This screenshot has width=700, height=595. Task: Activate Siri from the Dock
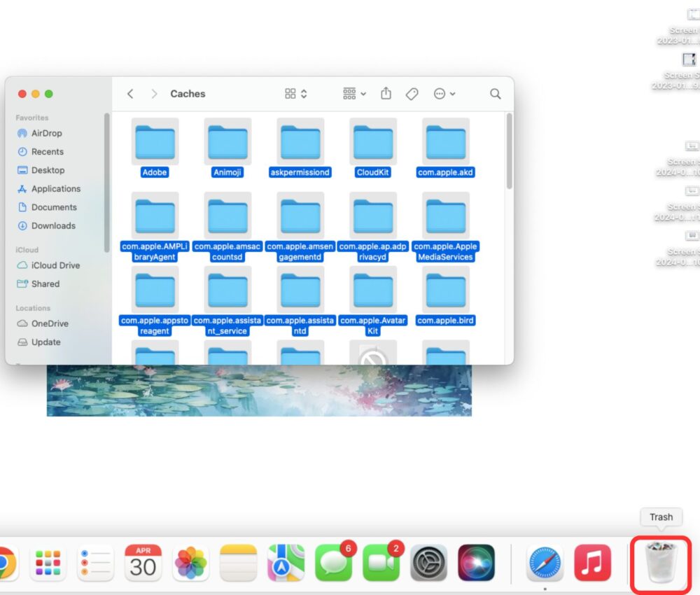click(477, 562)
